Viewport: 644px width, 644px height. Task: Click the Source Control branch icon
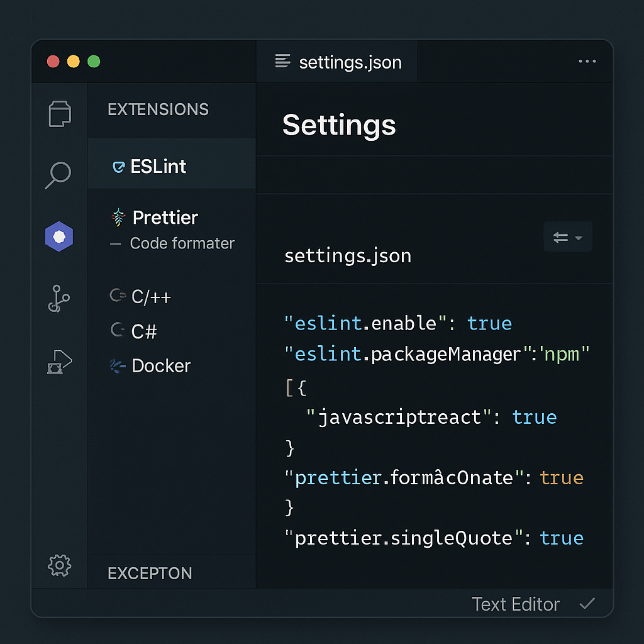pyautogui.click(x=58, y=299)
